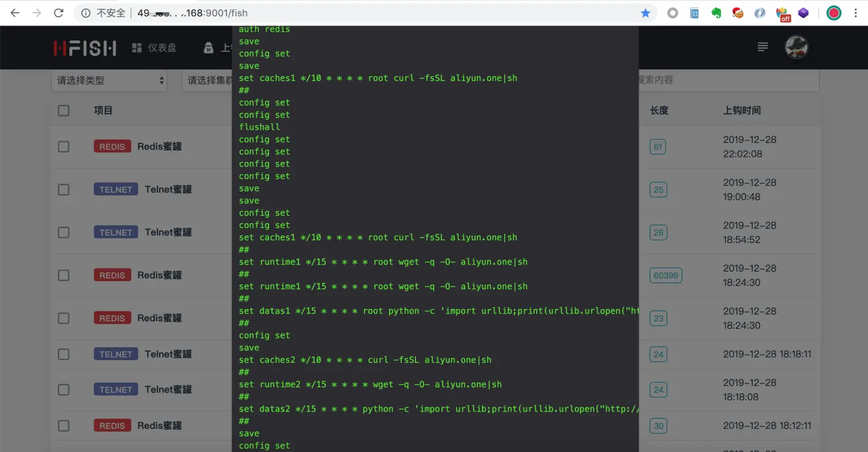Click the HFISH logo

pos(84,48)
